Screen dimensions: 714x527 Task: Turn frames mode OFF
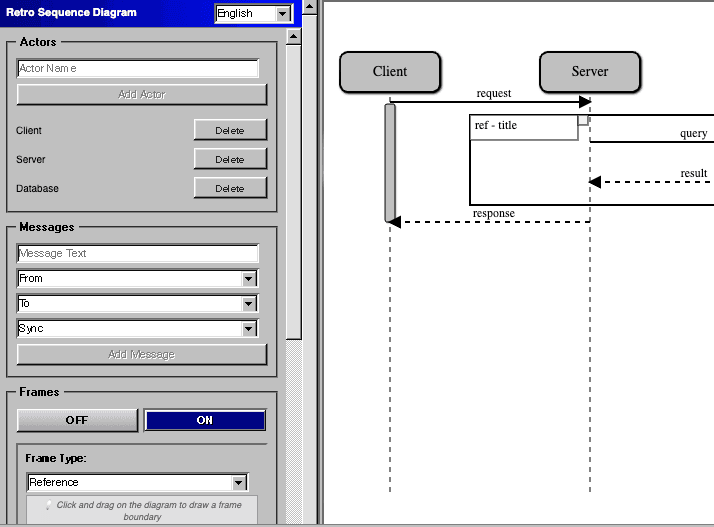coord(77,420)
